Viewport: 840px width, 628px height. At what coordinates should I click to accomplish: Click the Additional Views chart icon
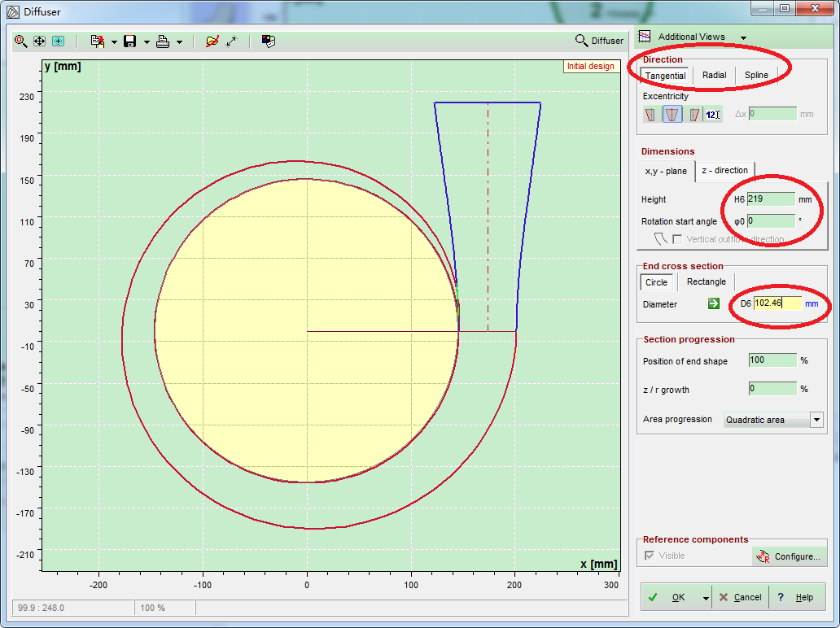coord(645,37)
